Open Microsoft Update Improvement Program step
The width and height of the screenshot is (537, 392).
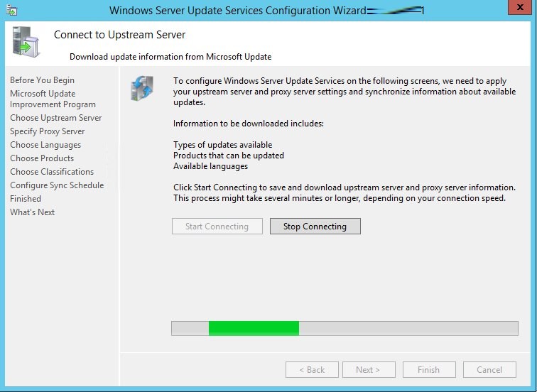click(53, 99)
